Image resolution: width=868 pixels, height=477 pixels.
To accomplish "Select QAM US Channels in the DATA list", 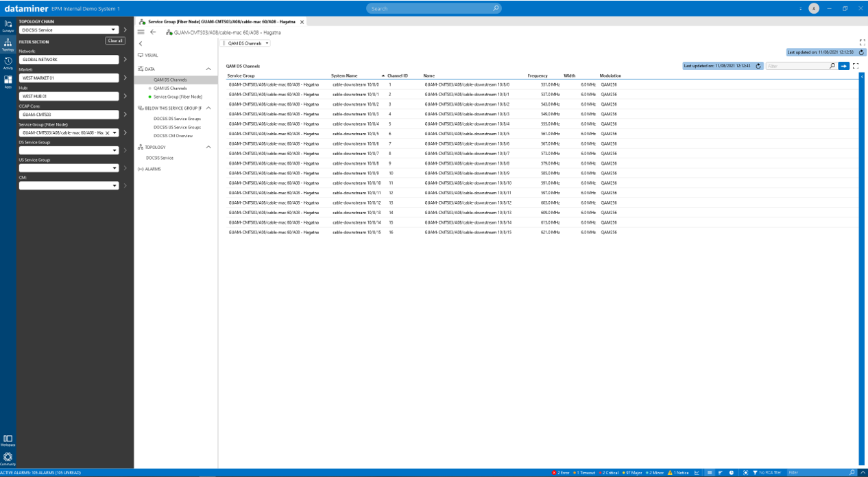I will click(x=170, y=89).
